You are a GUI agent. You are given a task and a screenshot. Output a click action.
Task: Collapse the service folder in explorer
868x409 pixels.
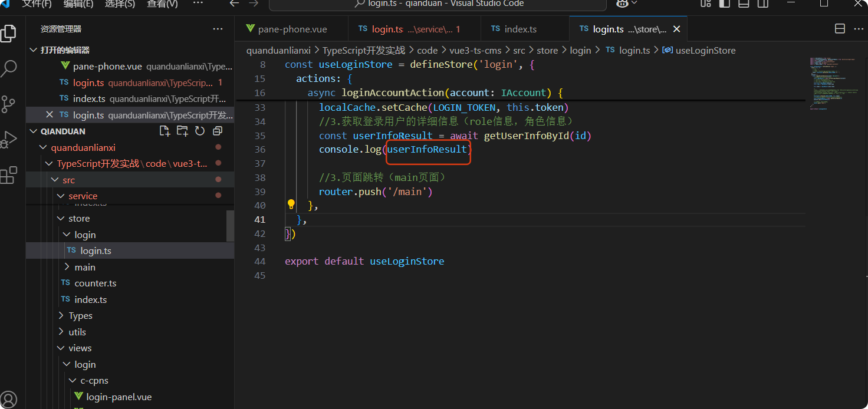[x=61, y=196]
